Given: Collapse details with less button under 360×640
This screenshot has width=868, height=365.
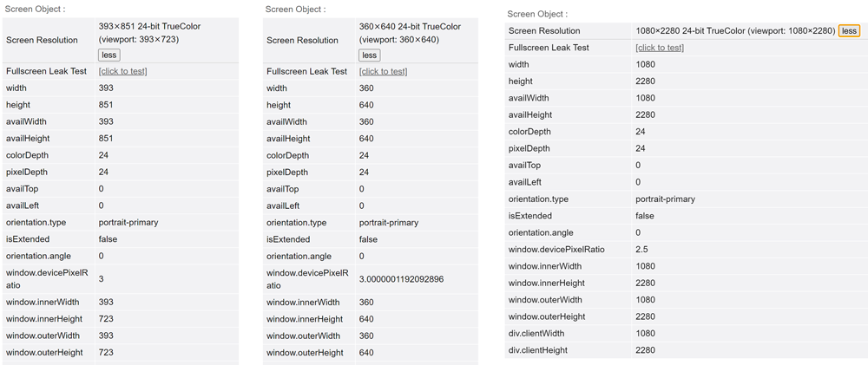Looking at the screenshot, I should pos(369,55).
